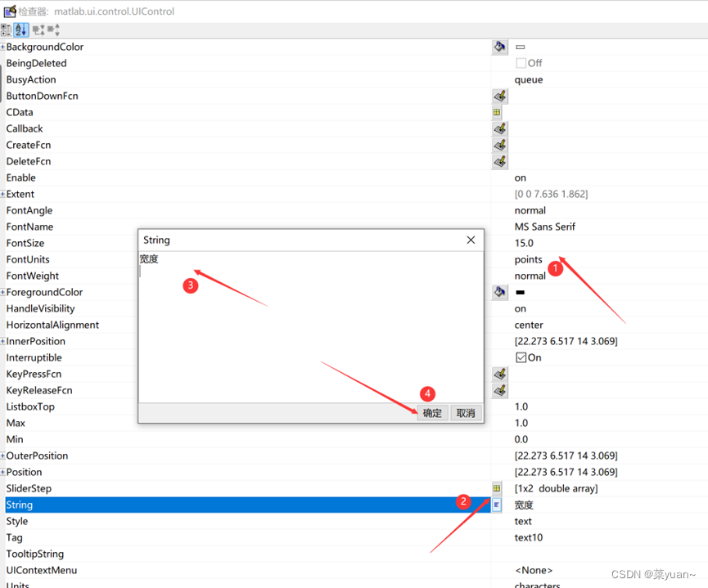Screen dimensions: 708x588
Task: Open BackgroundColor paint bucket picker
Action: pos(499,47)
